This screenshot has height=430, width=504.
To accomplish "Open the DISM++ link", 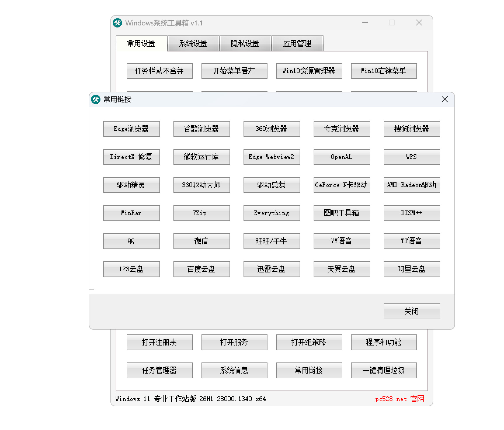I will click(x=411, y=213).
